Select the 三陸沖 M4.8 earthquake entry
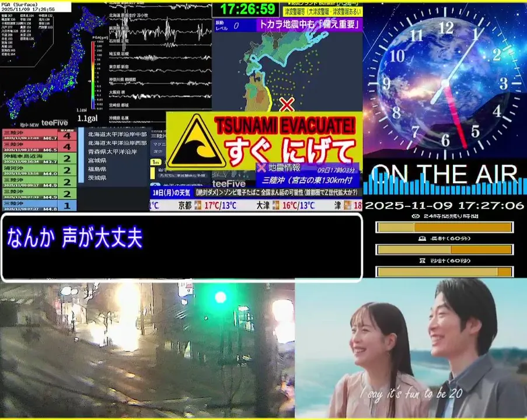527x420 pixels. 39,206
